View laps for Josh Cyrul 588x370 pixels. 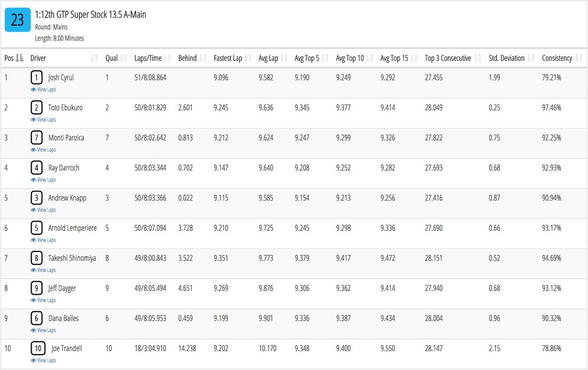click(43, 90)
